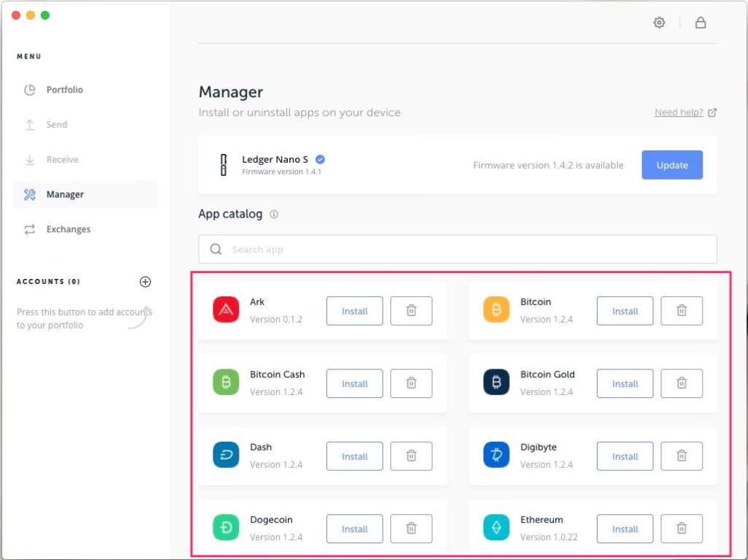Screen dimensions: 748x560
Task: Open the settings gear icon
Action: coord(659,23)
